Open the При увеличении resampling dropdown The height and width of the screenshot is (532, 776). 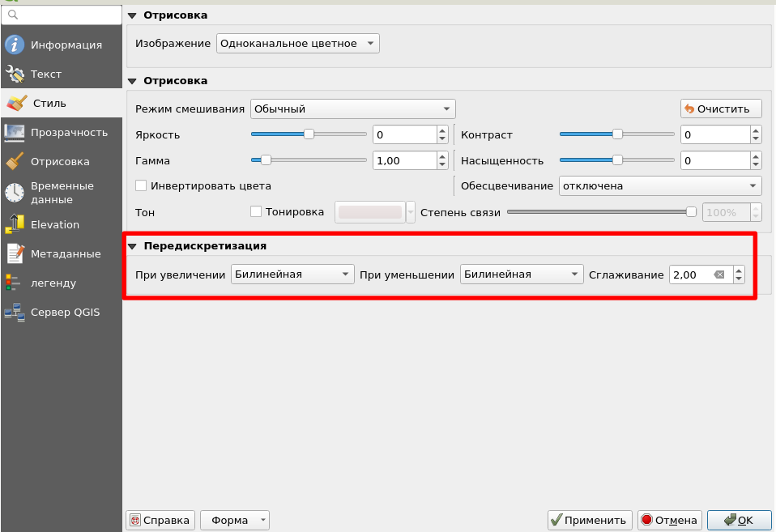(292, 274)
